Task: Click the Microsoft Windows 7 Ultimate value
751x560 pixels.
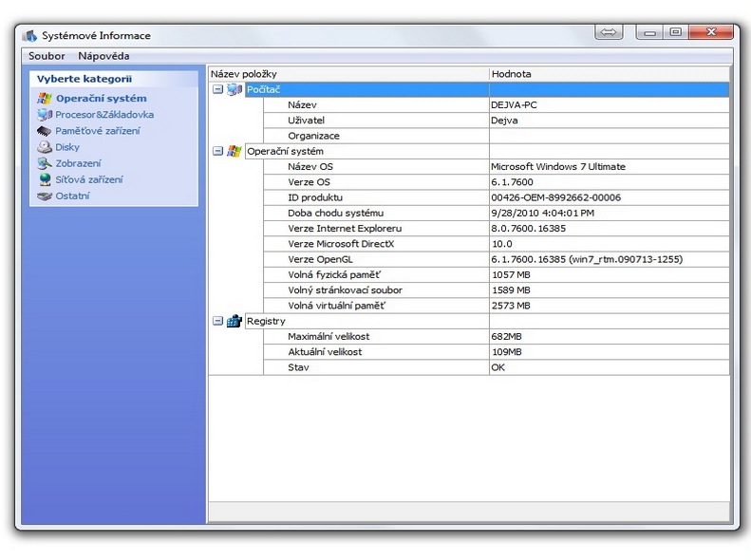Action: click(x=610, y=166)
